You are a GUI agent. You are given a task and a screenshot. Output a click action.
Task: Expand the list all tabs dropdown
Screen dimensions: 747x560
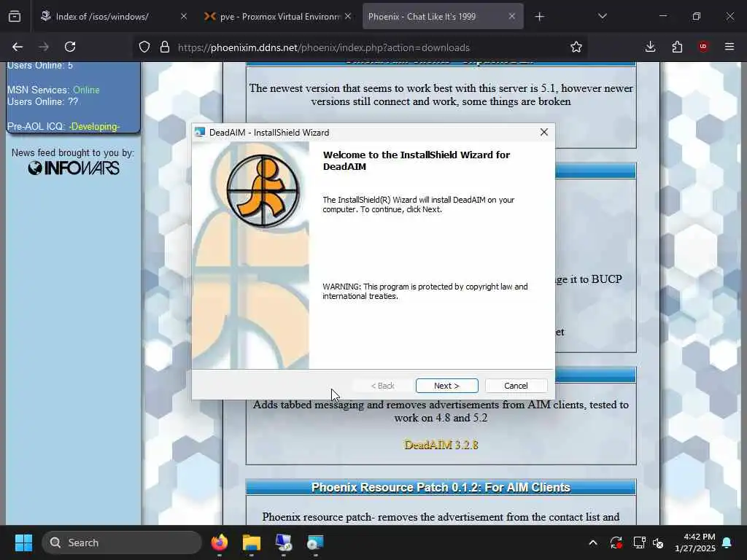(x=602, y=17)
